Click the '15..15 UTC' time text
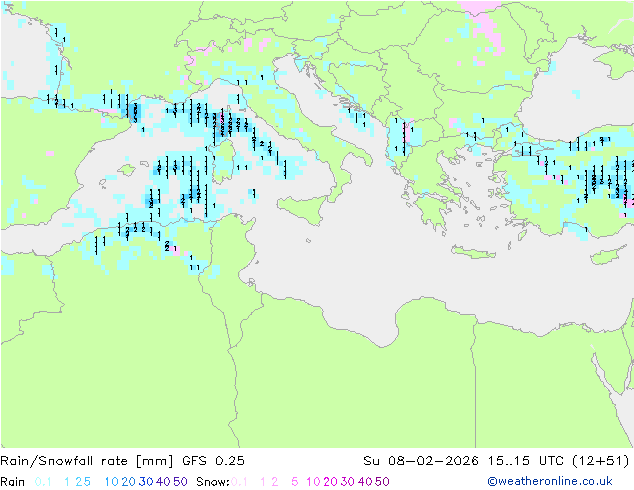The height and width of the screenshot is (490, 634). 526,461
